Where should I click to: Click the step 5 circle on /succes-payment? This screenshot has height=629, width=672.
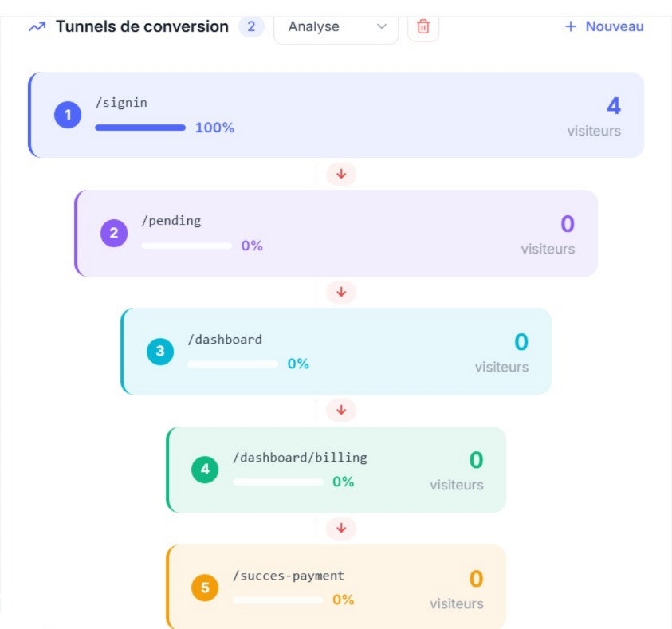click(x=205, y=587)
